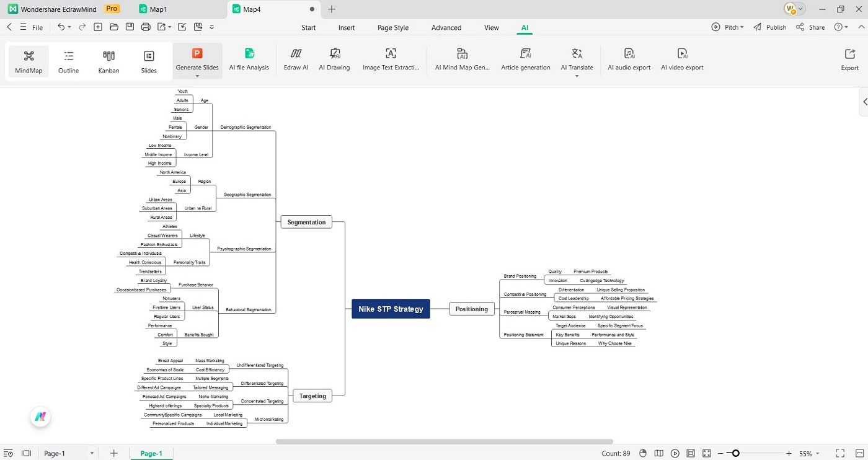Screen dimensions: 868x460
Task: Toggle the outline list icon at bottom-left
Action: coord(7,453)
